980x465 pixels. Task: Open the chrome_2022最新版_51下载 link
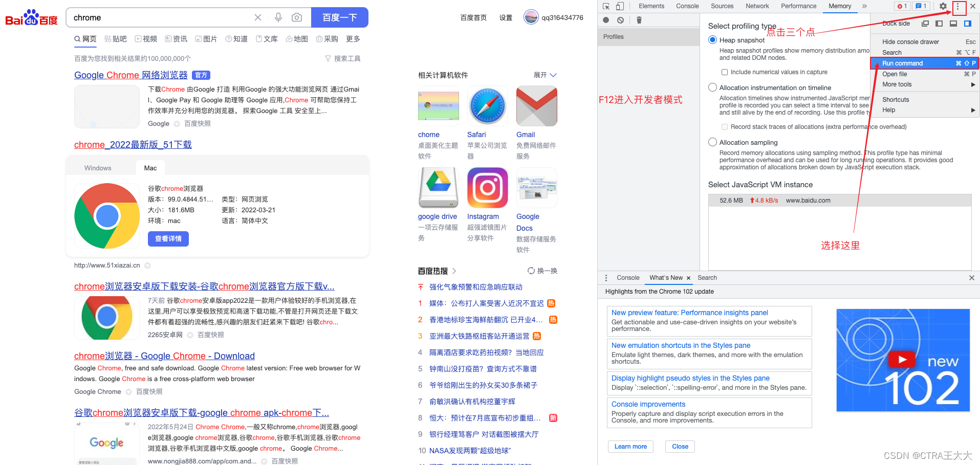tap(133, 145)
